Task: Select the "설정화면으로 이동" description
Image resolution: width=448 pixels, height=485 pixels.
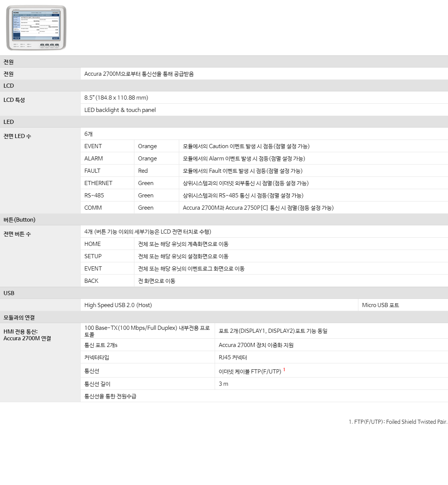Action: [183, 256]
